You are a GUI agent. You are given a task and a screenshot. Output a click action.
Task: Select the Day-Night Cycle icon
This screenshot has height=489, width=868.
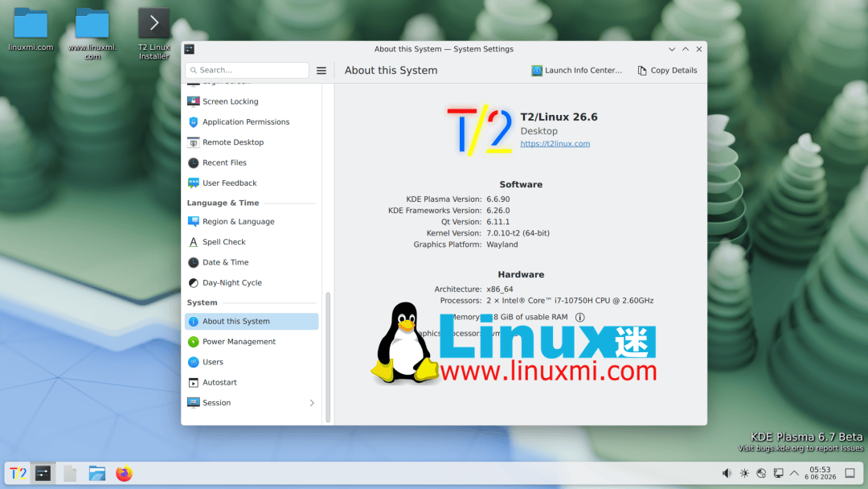pyautogui.click(x=193, y=283)
